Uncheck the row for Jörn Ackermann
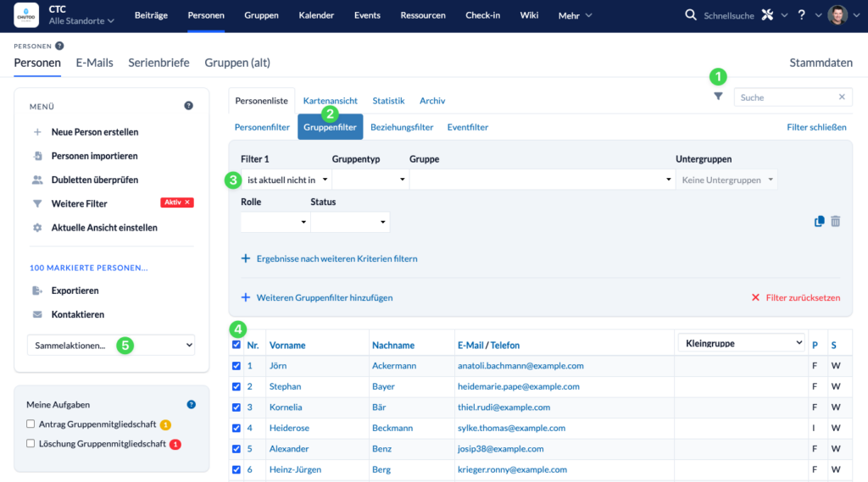The image size is (868, 482). click(x=236, y=366)
